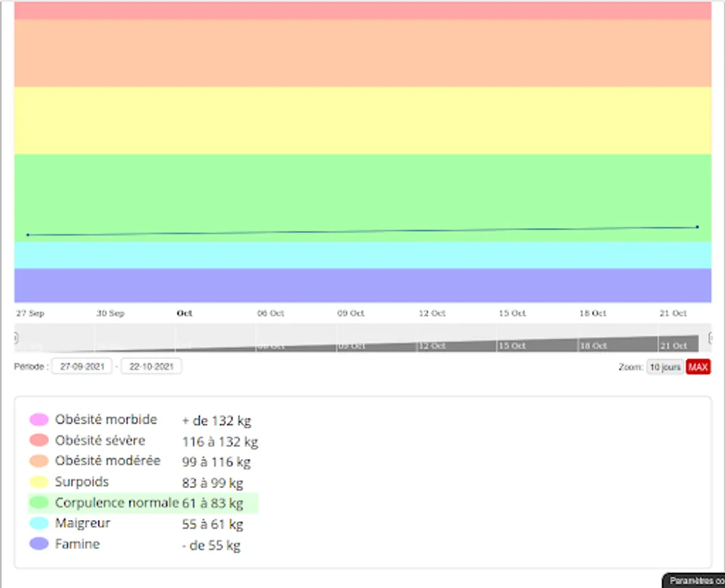Select the Obésité sévère legend label
The width and height of the screenshot is (725, 588).
(100, 440)
